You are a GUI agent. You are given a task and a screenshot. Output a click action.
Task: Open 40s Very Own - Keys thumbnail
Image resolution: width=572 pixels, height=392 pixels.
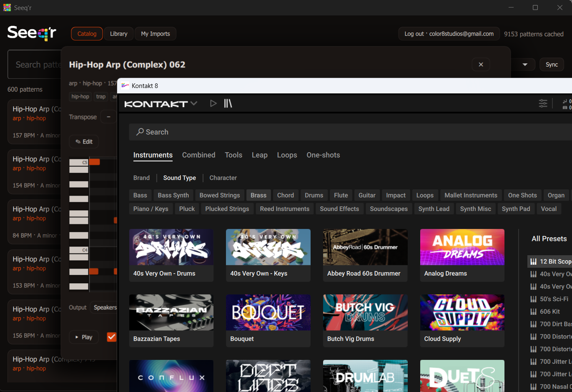pyautogui.click(x=268, y=247)
